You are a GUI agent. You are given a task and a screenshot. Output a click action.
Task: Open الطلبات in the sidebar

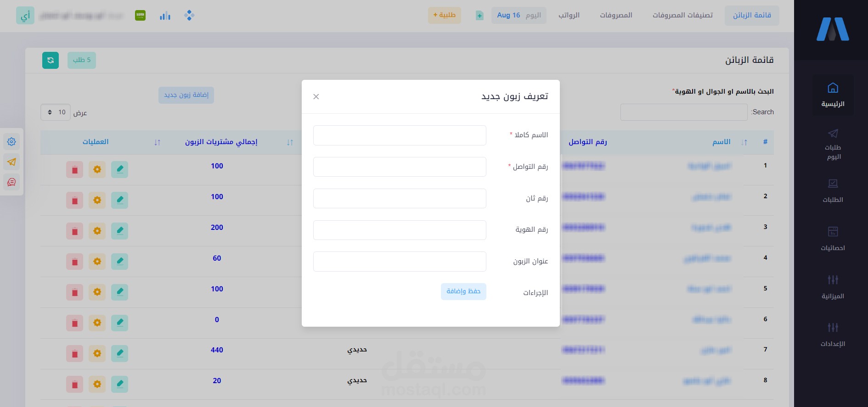(x=833, y=191)
